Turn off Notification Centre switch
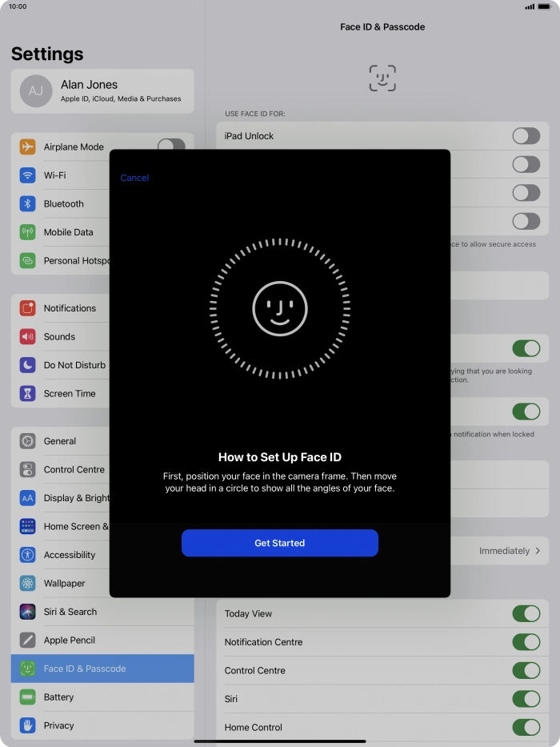The image size is (560, 747). (x=526, y=642)
